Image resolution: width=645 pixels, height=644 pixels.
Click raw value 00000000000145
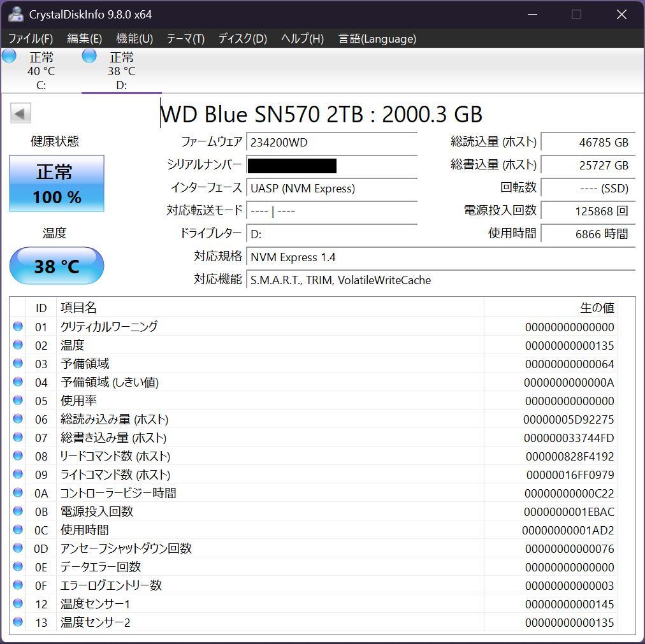tap(570, 604)
